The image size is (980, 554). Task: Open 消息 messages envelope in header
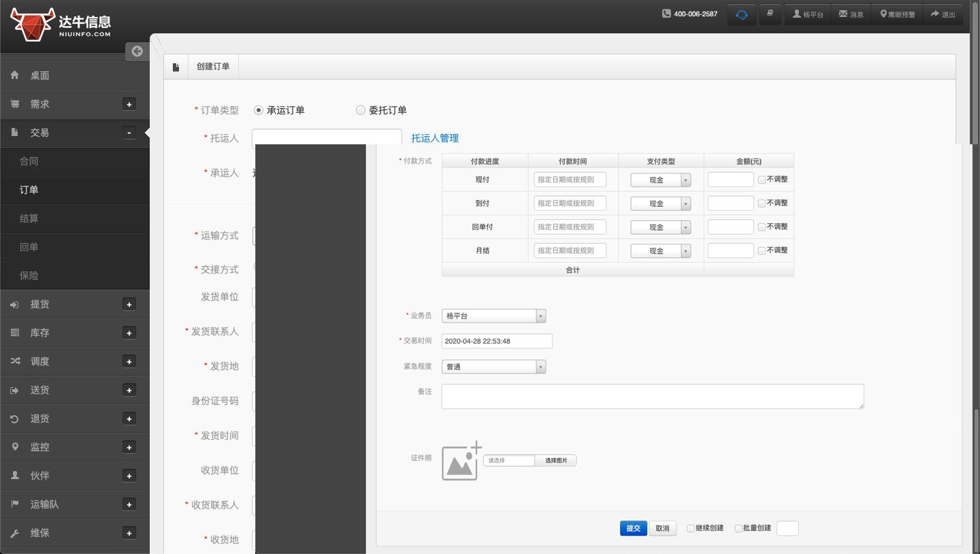coord(851,14)
